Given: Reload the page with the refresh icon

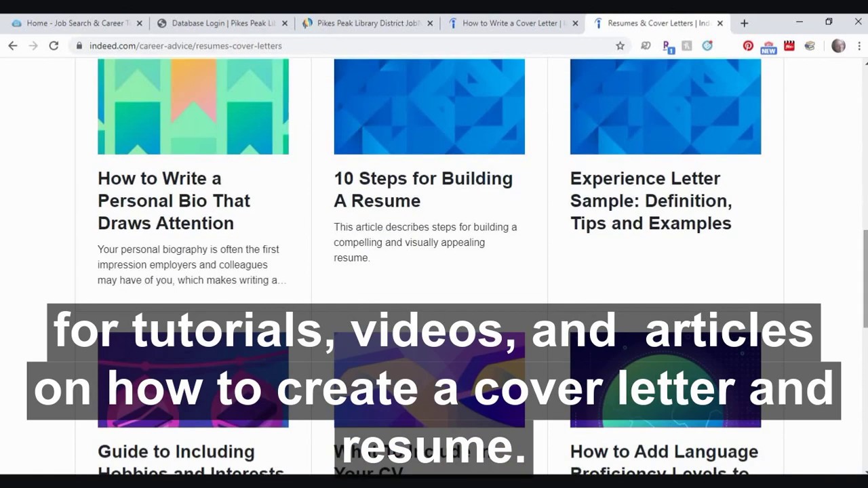Looking at the screenshot, I should point(54,45).
